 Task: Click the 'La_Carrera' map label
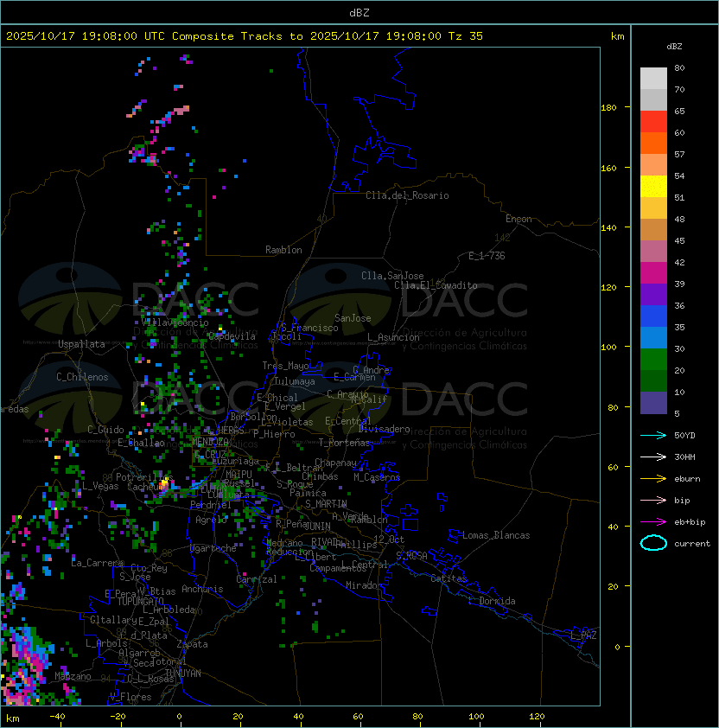pyautogui.click(x=97, y=563)
